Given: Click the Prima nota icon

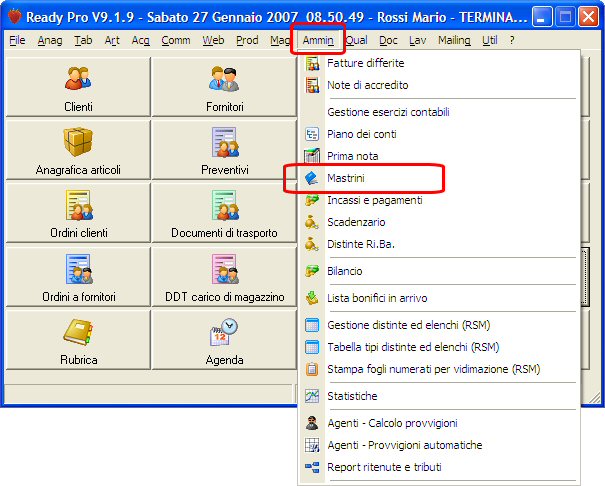Looking at the screenshot, I should coord(312,156).
